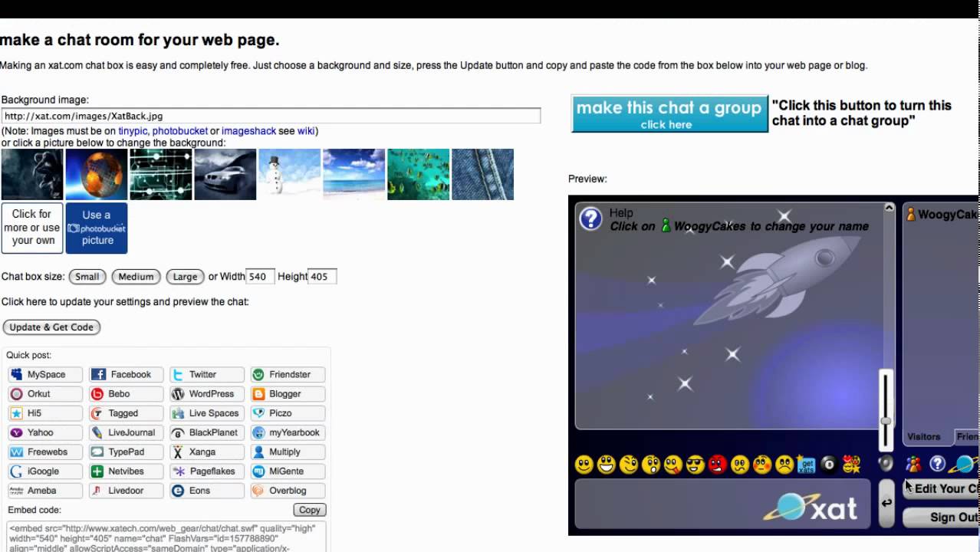
Task: Post chat to Live Spaces
Action: point(207,413)
